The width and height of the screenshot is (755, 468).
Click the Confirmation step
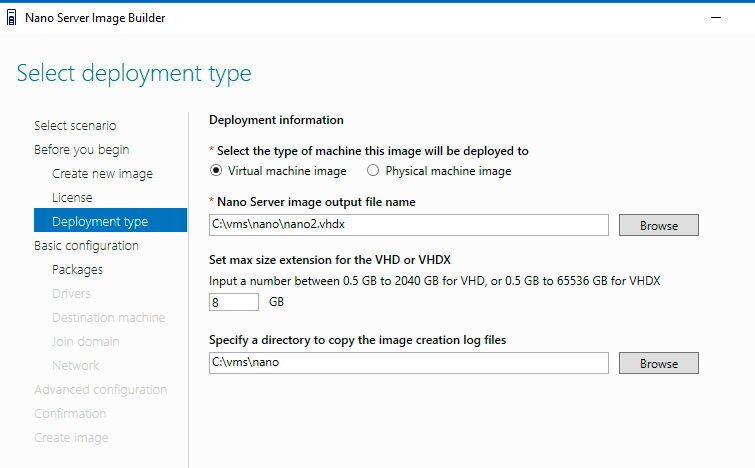pyautogui.click(x=70, y=414)
